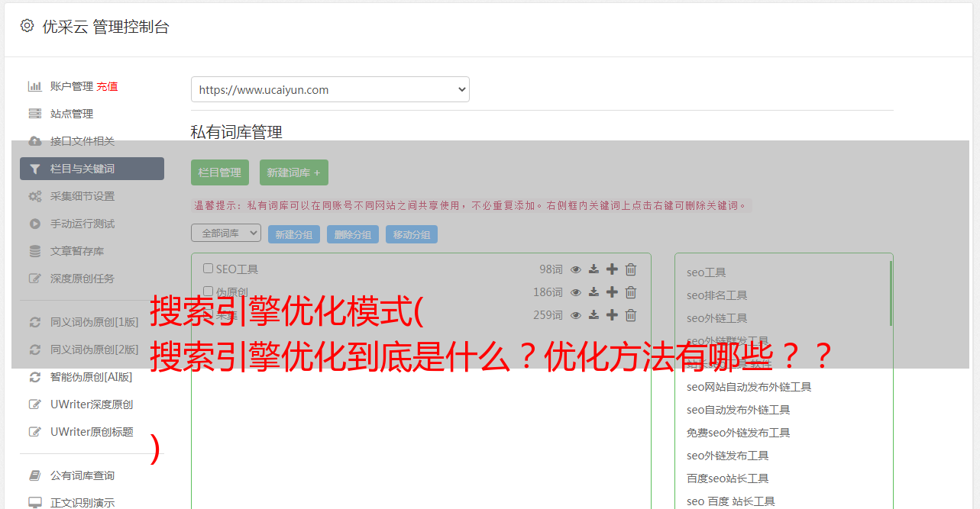Click play circle icon next to 手动运行测试
The image size is (980, 509).
pyautogui.click(x=35, y=224)
